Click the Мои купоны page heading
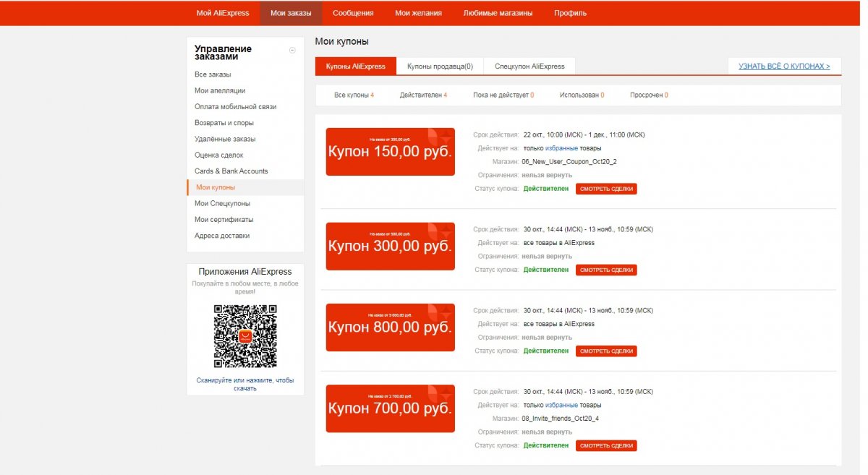This screenshot has height=475, width=868. (342, 42)
